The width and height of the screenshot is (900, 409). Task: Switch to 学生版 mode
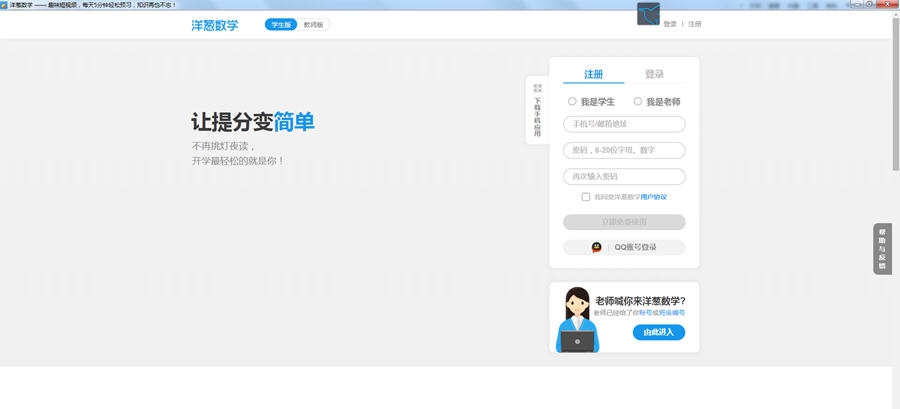click(281, 25)
